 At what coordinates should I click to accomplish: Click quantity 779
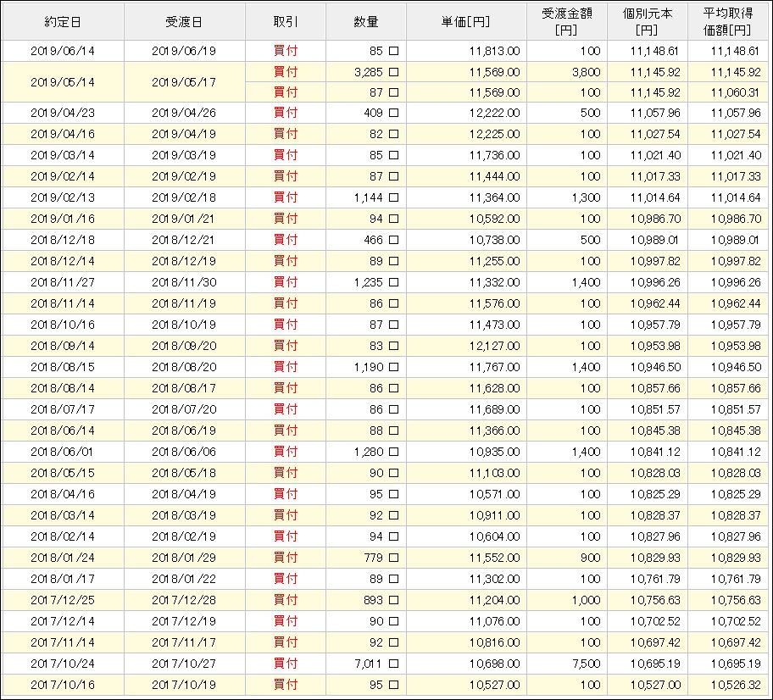(x=373, y=558)
